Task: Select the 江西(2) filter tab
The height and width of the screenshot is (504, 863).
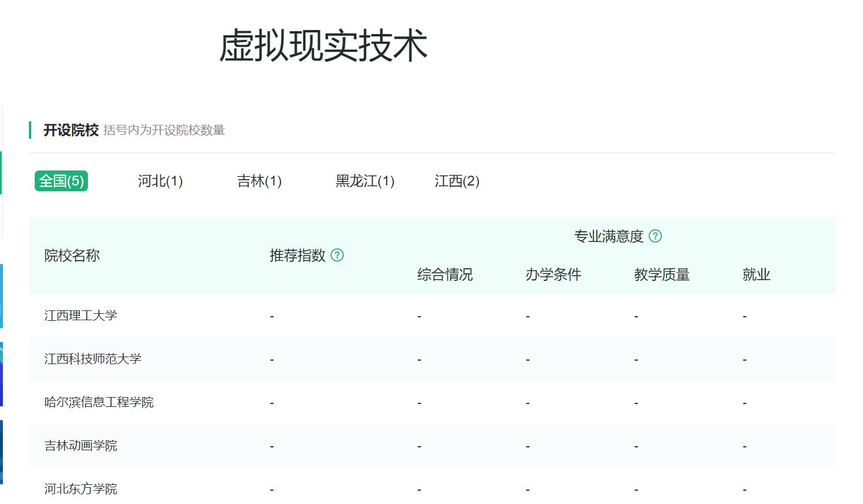Action: (456, 181)
